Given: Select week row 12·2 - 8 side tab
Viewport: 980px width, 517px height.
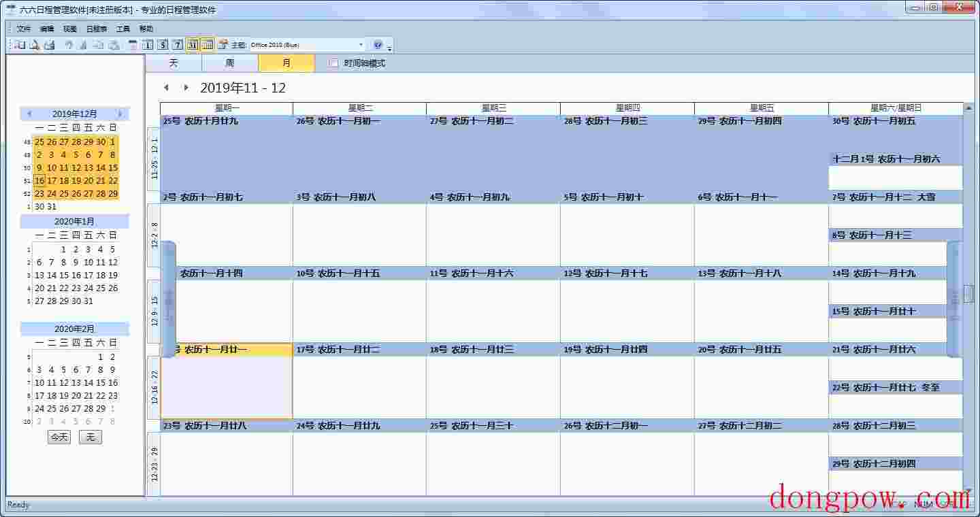Looking at the screenshot, I should click(154, 235).
